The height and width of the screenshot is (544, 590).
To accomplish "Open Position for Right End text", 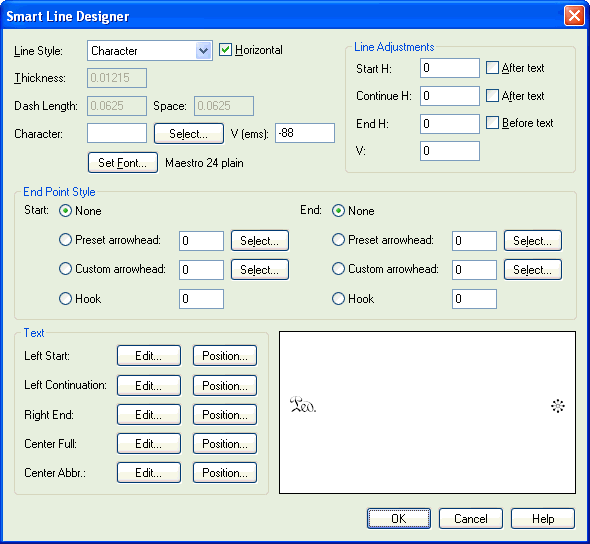I will (x=225, y=415).
